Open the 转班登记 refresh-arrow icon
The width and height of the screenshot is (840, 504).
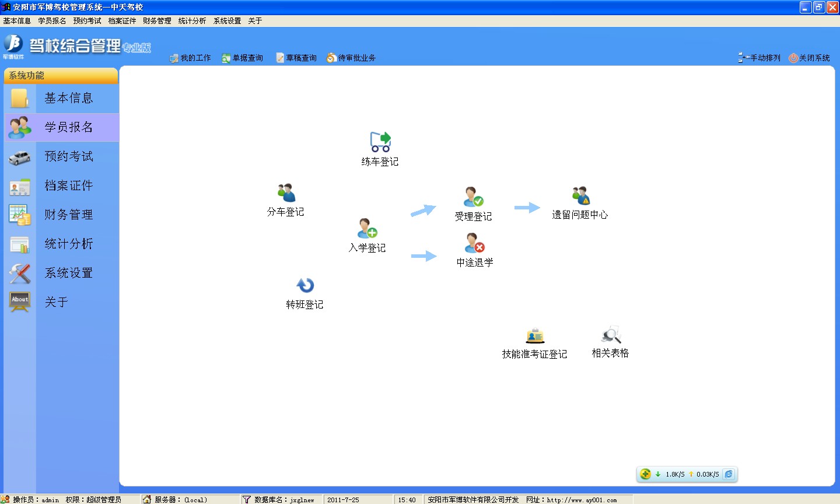pyautogui.click(x=305, y=285)
